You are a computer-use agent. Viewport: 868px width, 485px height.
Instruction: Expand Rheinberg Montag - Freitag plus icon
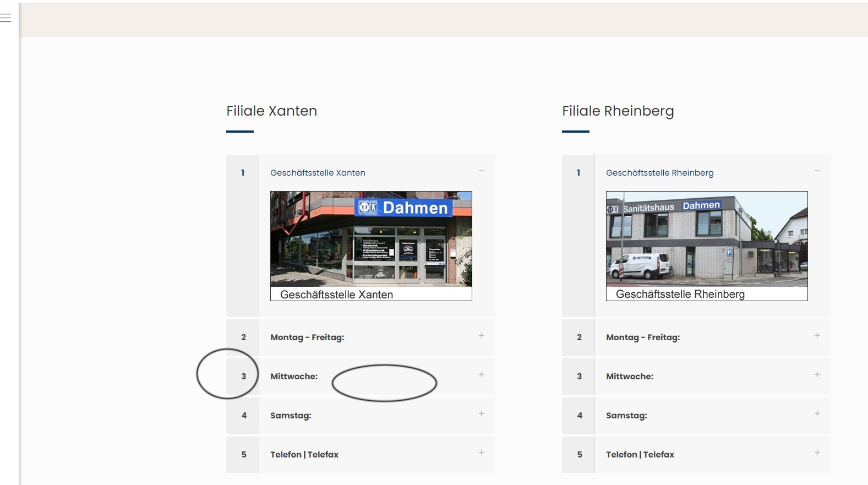pos(817,335)
